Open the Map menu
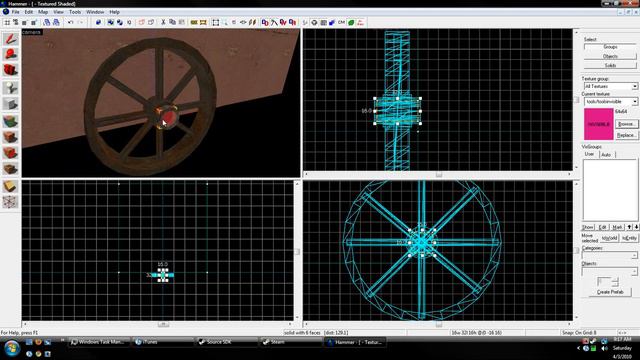This screenshot has width=640, height=360. 43,12
